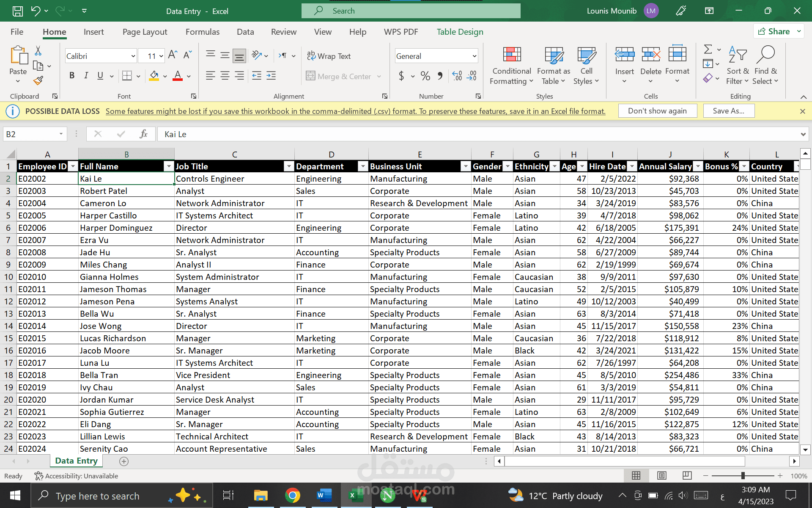Copy selection using the Copy icon

(38, 66)
